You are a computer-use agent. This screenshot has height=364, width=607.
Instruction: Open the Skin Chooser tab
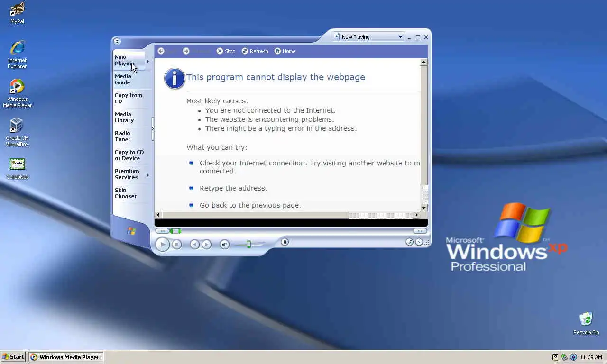131,193
